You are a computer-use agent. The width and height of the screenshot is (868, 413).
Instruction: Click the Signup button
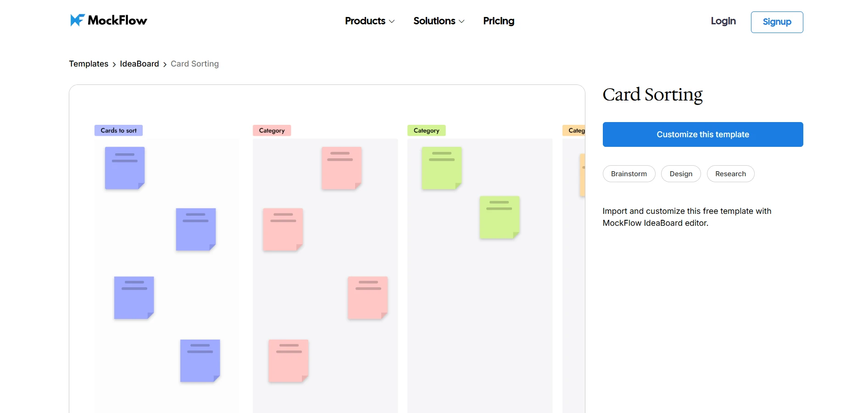pos(776,22)
